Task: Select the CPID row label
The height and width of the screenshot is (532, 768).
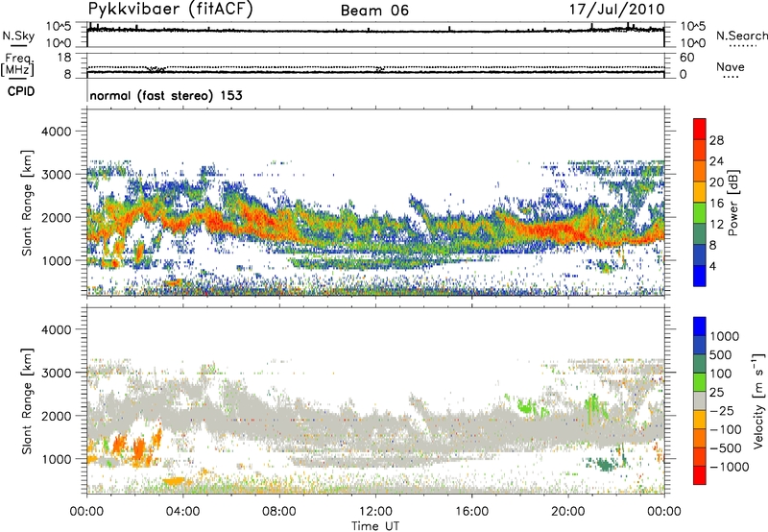Action: click(21, 91)
